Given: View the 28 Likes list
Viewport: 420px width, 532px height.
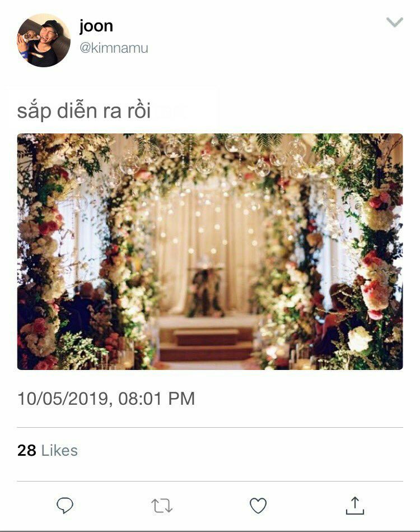Looking at the screenshot, I should click(48, 451).
